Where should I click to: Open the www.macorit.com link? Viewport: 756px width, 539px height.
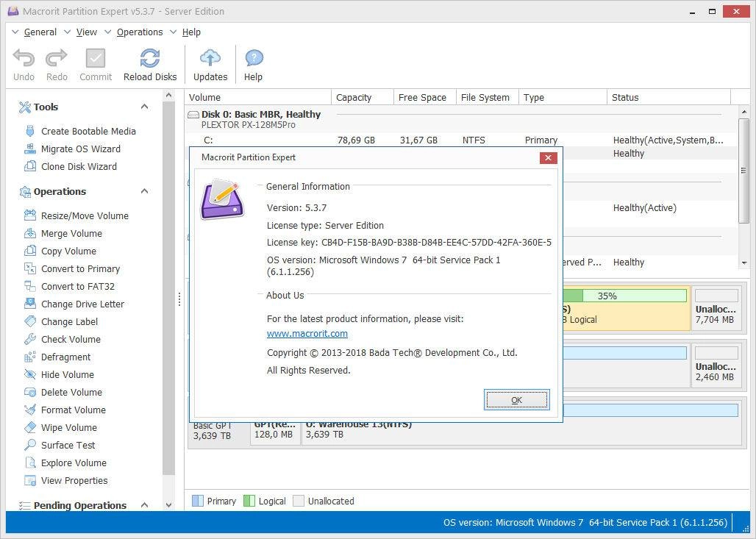click(307, 334)
